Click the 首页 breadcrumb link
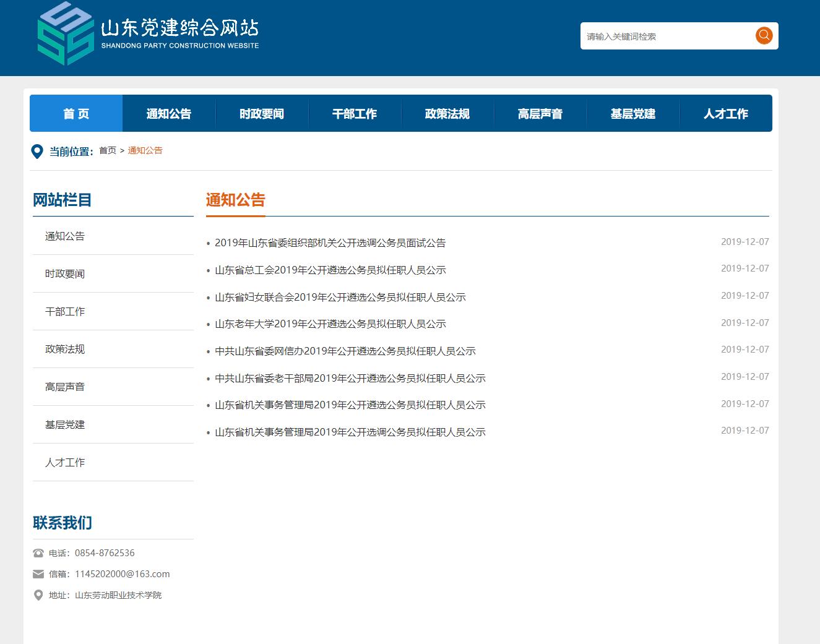 tap(108, 150)
